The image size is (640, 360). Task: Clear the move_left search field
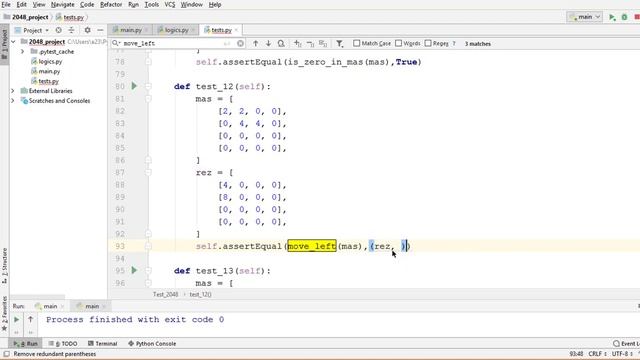click(240, 43)
